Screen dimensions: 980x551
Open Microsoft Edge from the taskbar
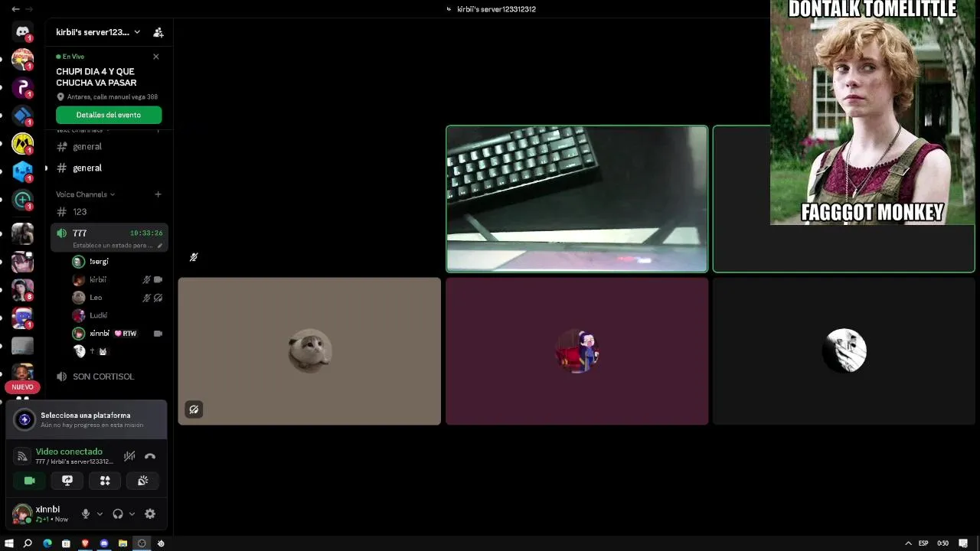tap(47, 543)
